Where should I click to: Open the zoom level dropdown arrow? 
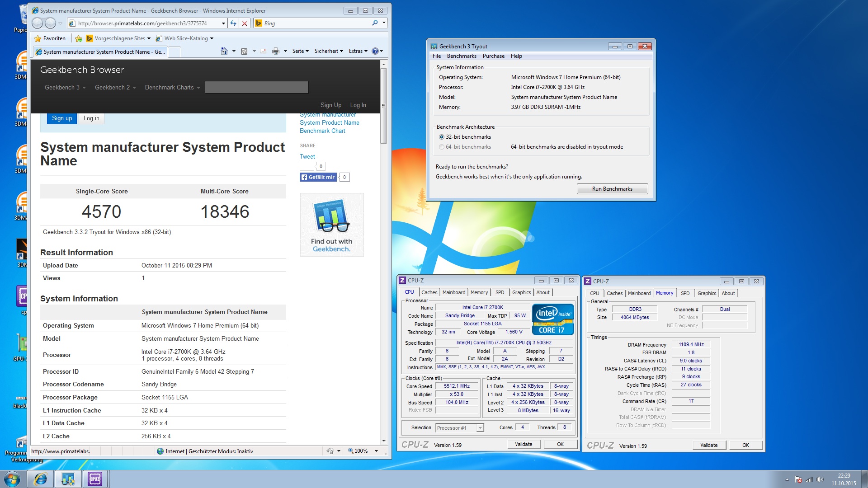tap(376, 451)
